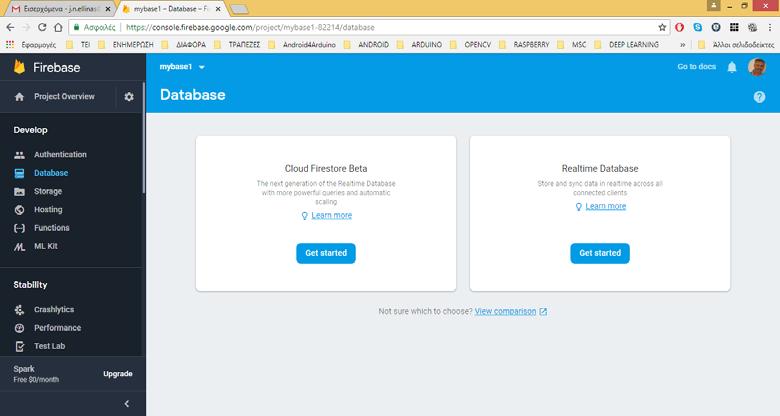Click the Hosting globe icon
Image resolution: width=780 pixels, height=416 pixels.
tap(19, 210)
